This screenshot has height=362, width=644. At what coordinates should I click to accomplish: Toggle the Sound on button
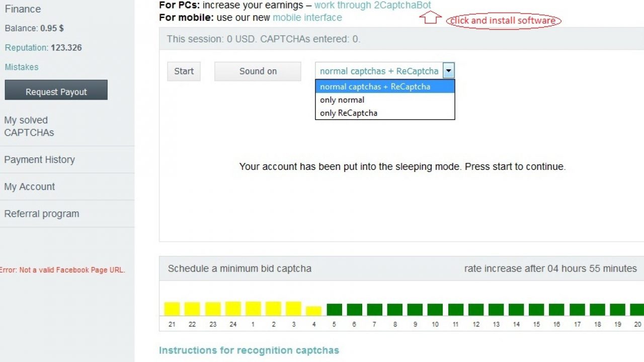(258, 71)
